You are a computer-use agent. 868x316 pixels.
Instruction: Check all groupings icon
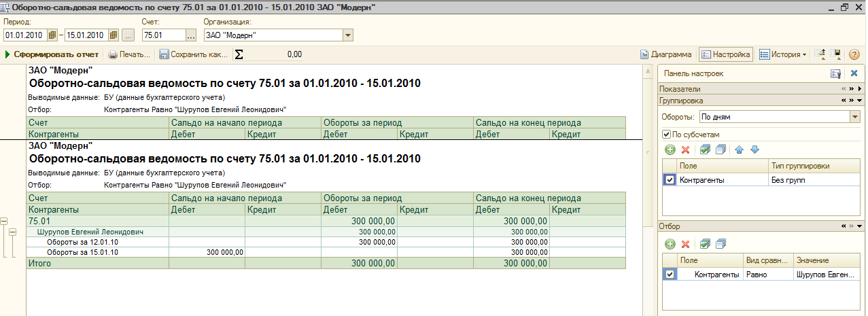[705, 149]
